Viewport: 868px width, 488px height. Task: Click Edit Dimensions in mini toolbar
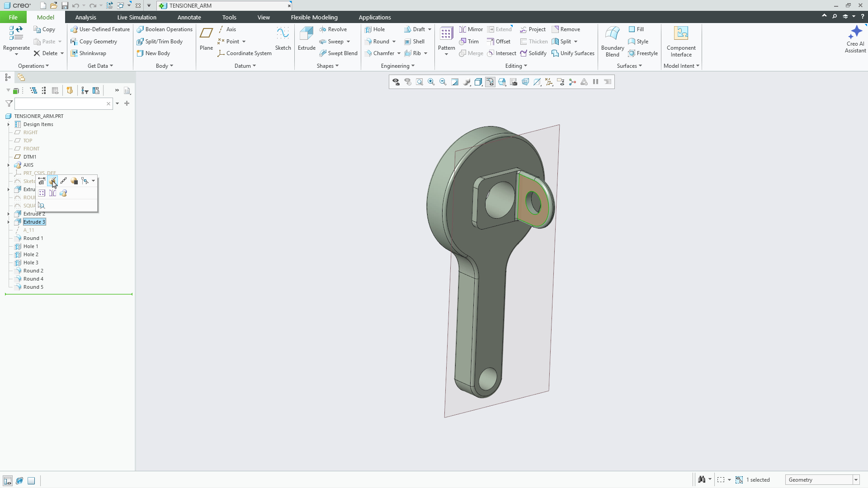click(x=42, y=181)
